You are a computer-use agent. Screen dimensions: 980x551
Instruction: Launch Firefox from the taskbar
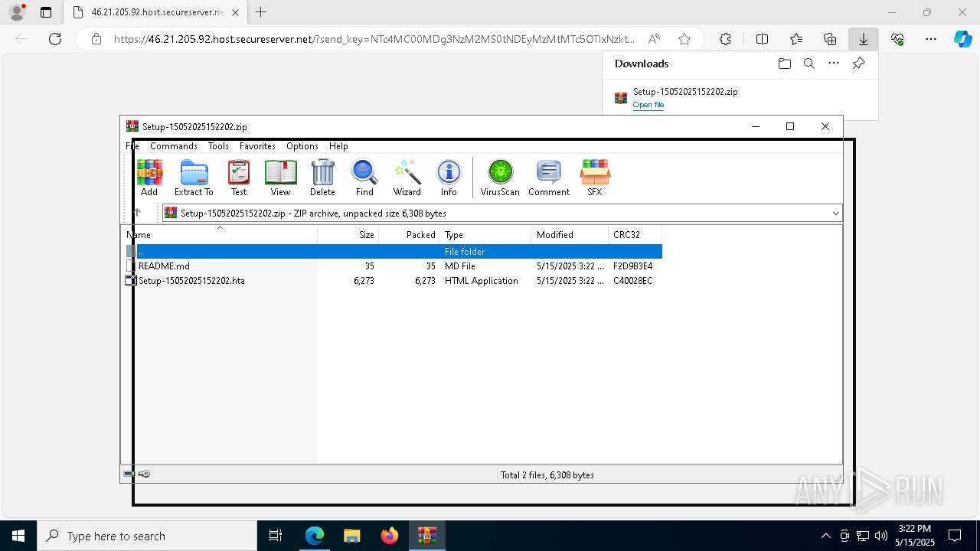click(390, 536)
